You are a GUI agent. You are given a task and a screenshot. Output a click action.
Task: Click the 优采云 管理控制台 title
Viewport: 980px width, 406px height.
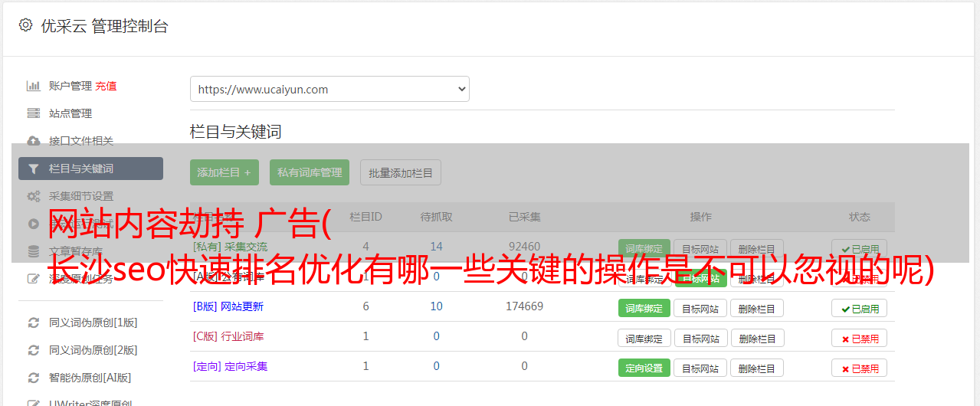click(x=104, y=26)
